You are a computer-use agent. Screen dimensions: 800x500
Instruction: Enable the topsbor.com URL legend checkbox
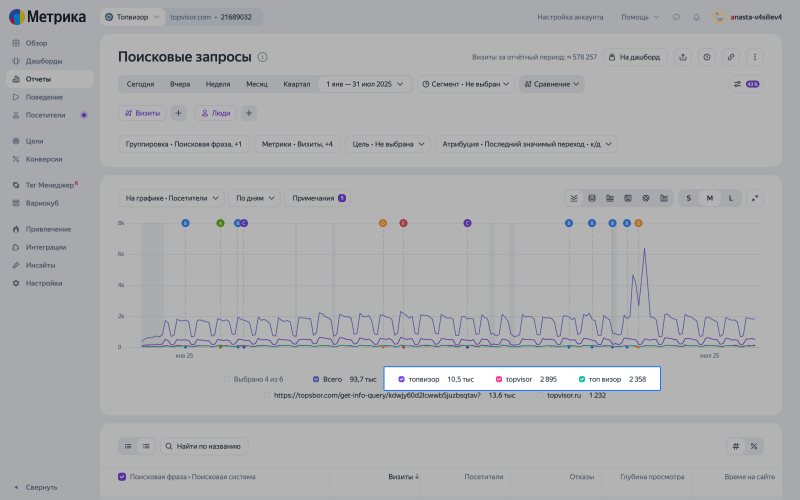click(267, 395)
